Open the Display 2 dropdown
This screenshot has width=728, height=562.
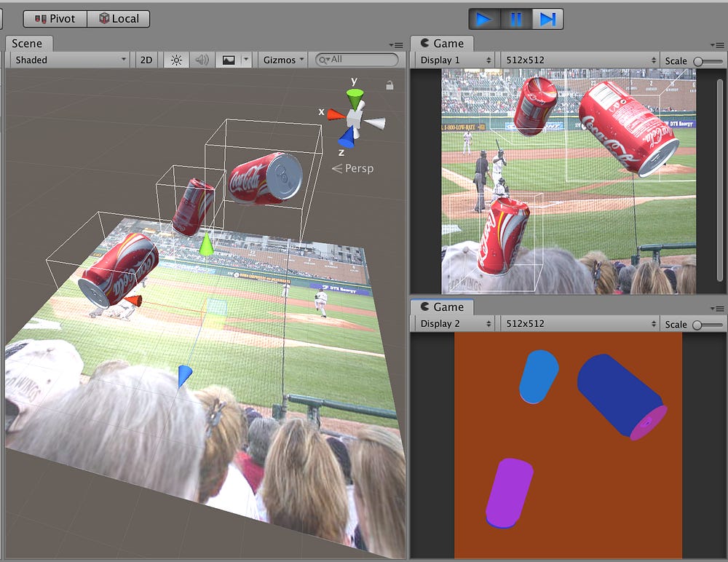(454, 324)
